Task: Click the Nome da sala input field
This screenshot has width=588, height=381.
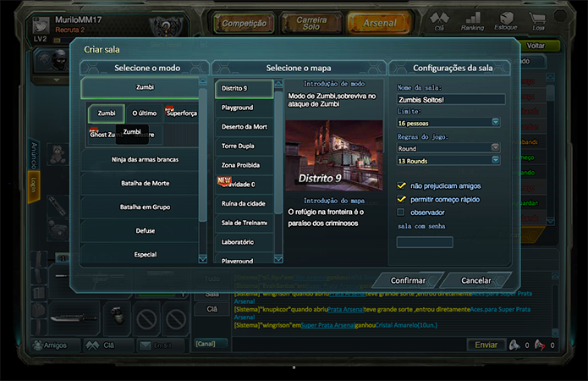Action: 451,99
